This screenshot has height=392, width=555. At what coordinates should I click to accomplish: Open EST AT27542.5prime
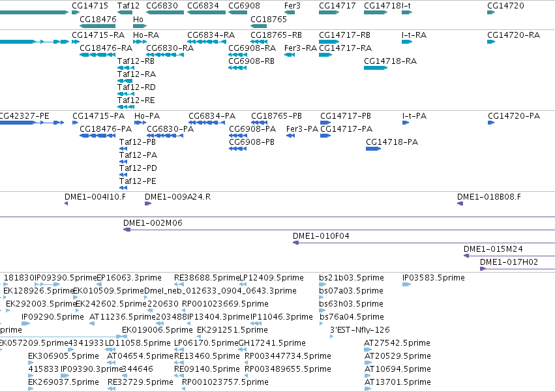click(397, 343)
